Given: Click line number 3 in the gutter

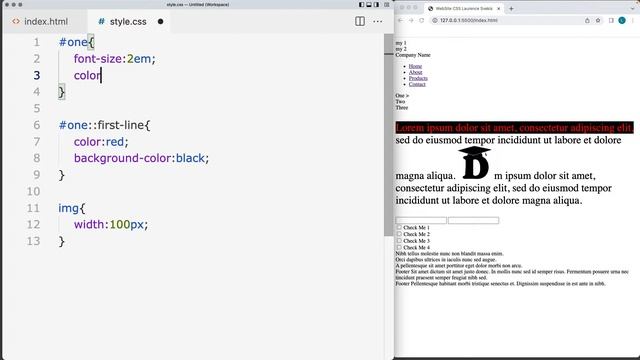Looking at the screenshot, I should pos(37,76).
